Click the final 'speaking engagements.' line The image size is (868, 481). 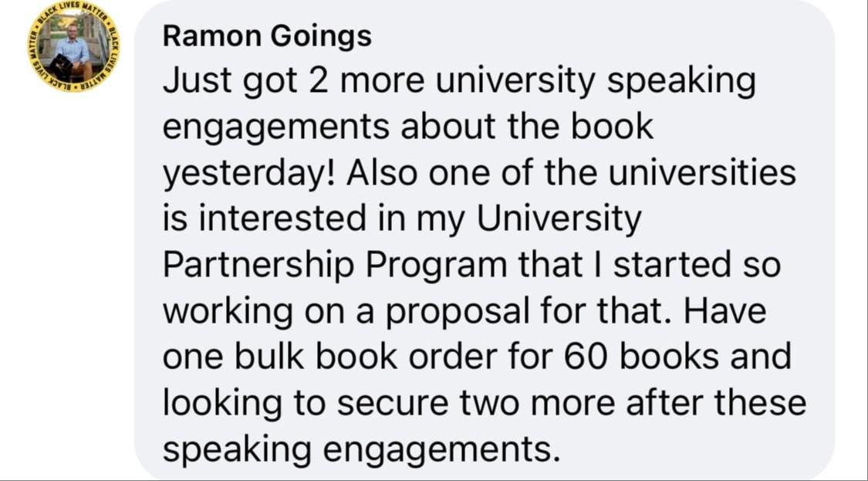click(x=360, y=448)
